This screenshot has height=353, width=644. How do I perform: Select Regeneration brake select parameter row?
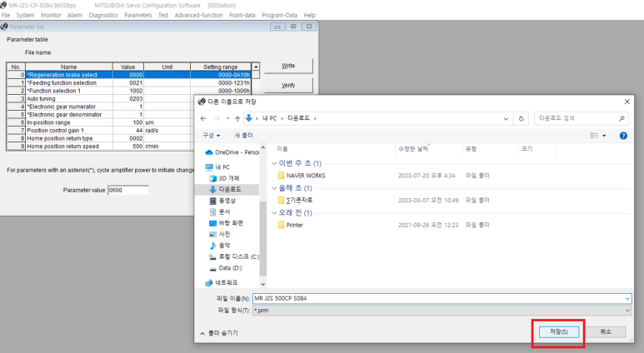(129, 75)
